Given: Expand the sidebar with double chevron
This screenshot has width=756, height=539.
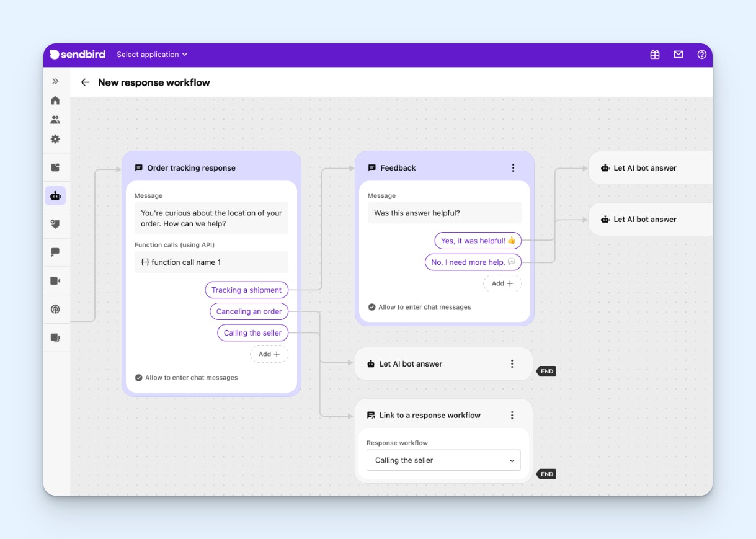Looking at the screenshot, I should pyautogui.click(x=55, y=81).
